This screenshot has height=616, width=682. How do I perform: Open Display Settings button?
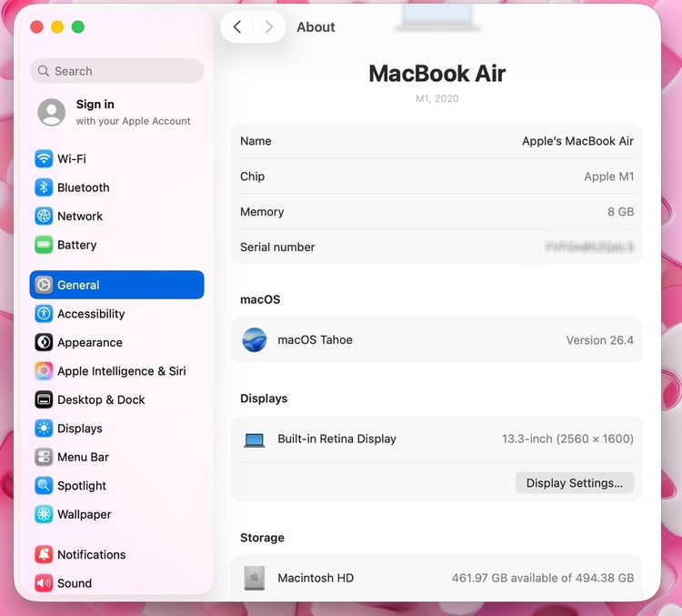tap(575, 483)
